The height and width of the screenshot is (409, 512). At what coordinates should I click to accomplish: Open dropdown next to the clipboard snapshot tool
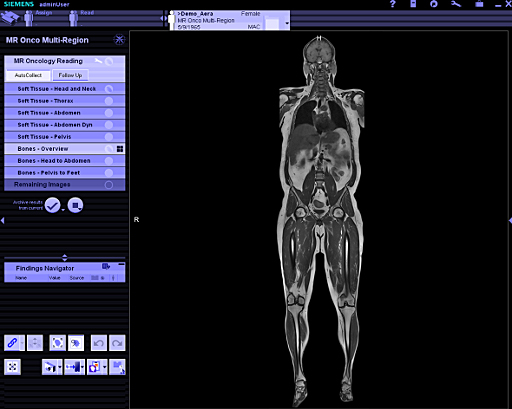(105, 367)
